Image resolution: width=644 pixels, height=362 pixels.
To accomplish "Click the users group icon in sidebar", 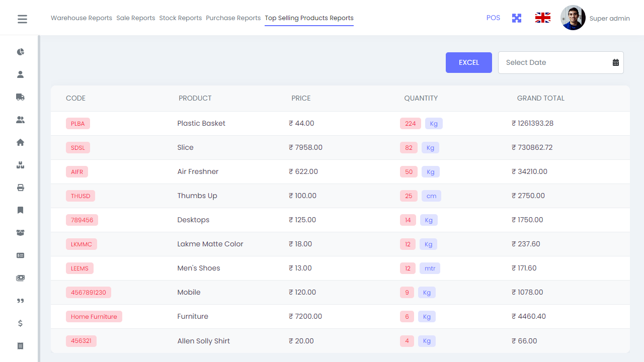I will pyautogui.click(x=20, y=120).
